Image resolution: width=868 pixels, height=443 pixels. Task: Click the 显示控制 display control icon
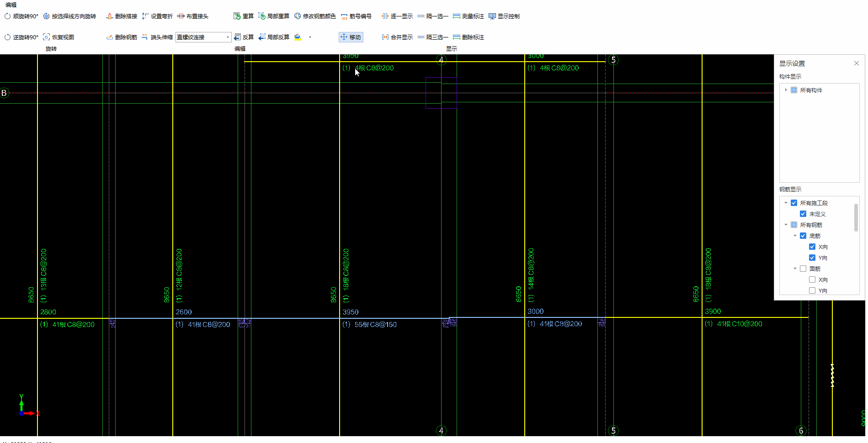point(492,16)
